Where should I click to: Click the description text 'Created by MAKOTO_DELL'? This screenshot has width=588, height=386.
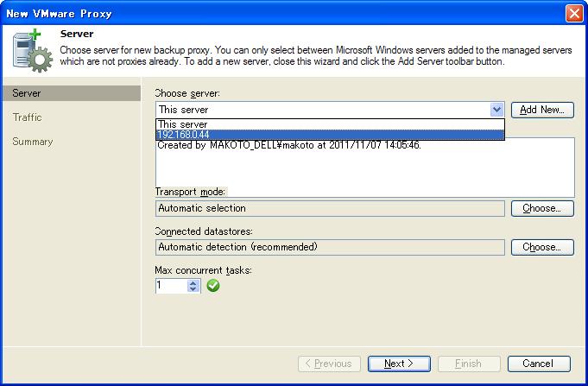pyautogui.click(x=289, y=145)
